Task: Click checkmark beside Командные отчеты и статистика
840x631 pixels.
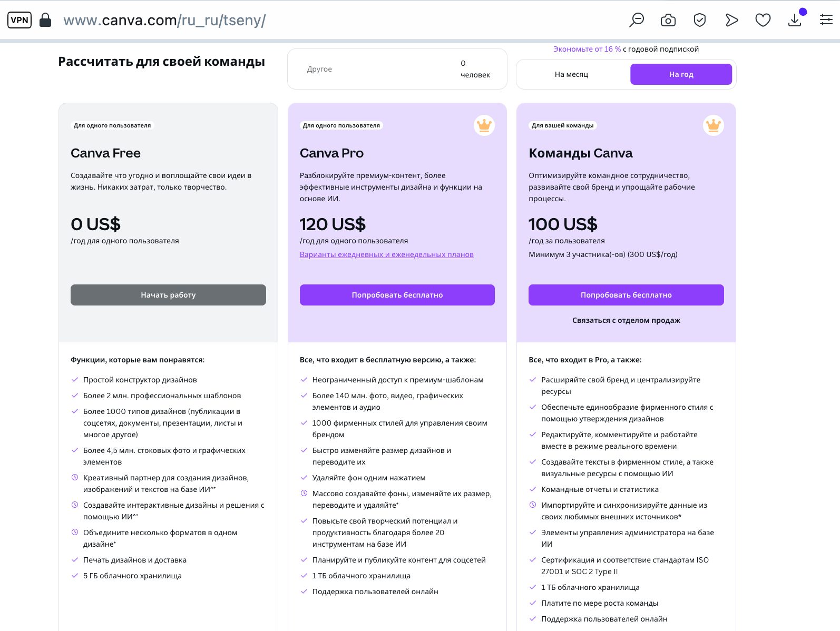Action: 533,489
